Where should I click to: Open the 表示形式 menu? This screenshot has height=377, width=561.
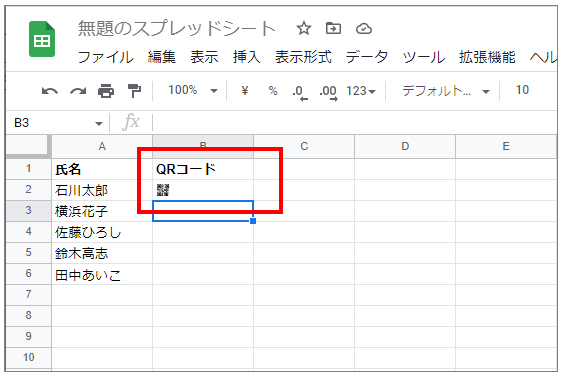(x=303, y=57)
